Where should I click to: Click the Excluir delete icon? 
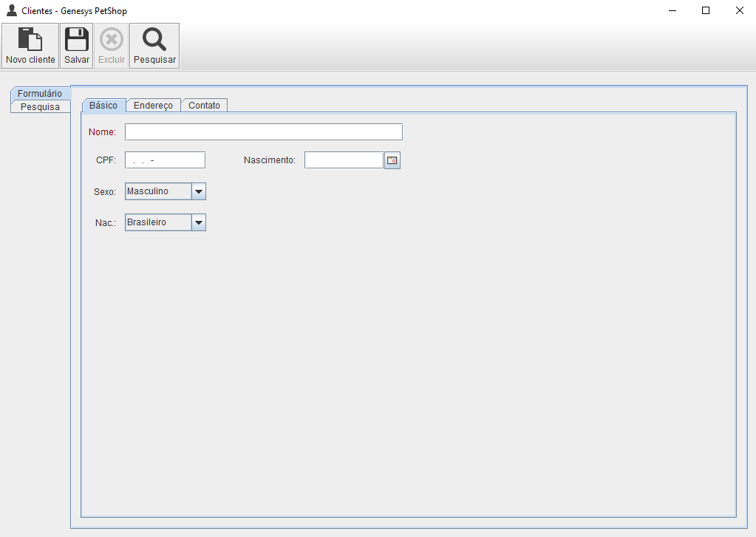pos(112,40)
